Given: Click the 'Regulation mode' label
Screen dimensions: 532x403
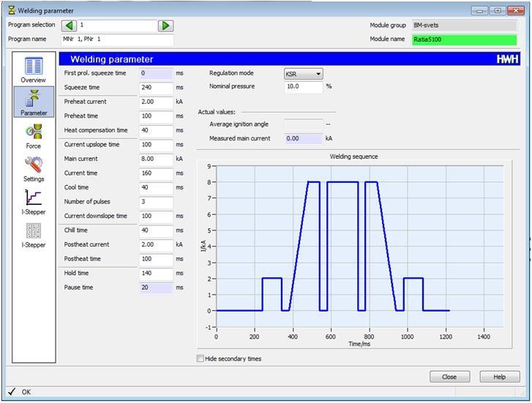Looking at the screenshot, I should 231,73.
